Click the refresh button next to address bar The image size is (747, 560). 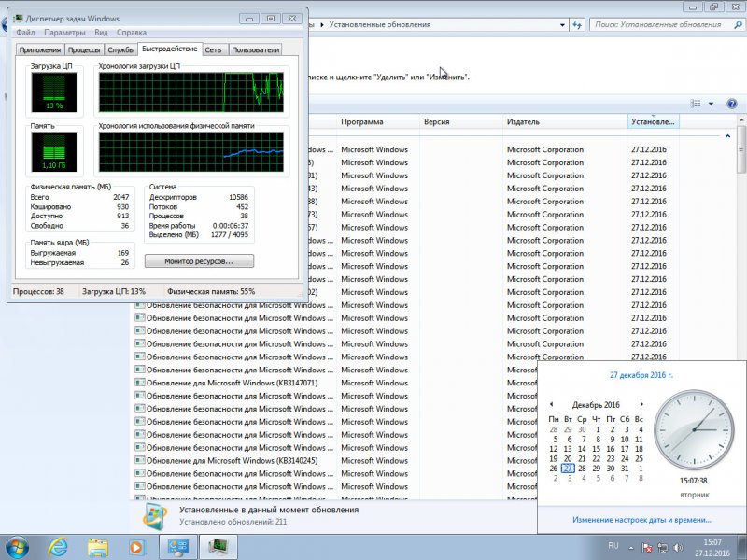pyautogui.click(x=577, y=25)
